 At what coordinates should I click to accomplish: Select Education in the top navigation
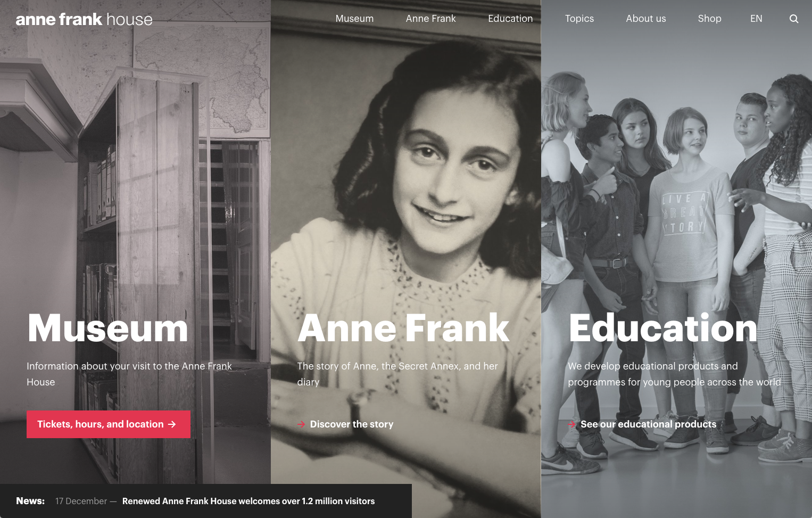pos(510,19)
